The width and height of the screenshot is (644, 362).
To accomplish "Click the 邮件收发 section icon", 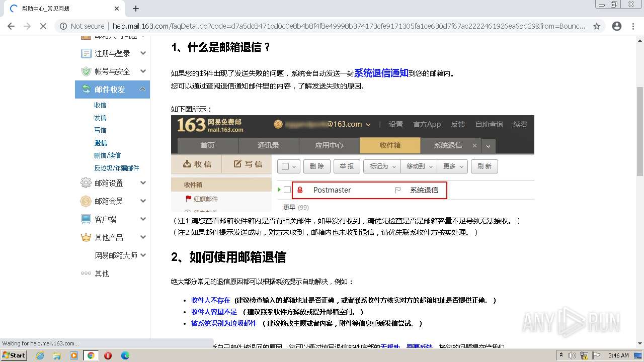I will pos(86,89).
